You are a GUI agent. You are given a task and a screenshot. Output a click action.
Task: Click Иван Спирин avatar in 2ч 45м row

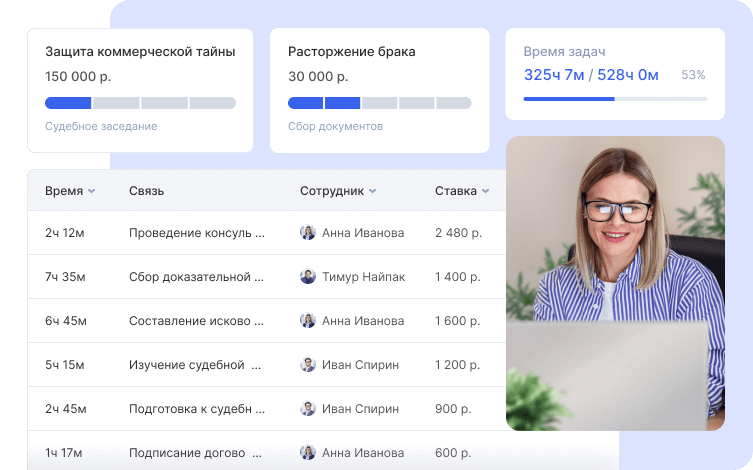308,409
